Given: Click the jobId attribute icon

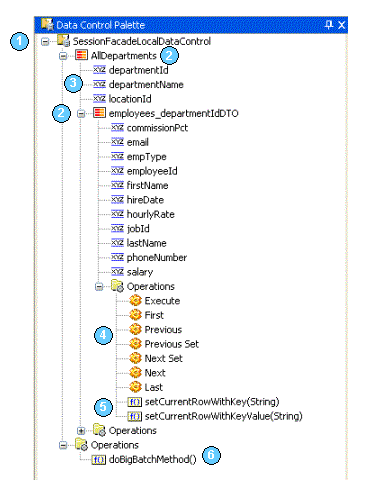Looking at the screenshot, I should (x=117, y=228).
